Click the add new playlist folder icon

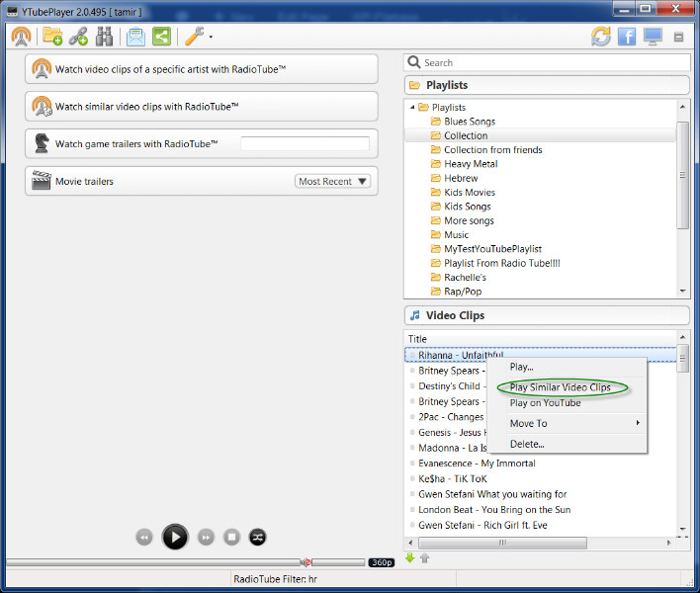point(52,37)
